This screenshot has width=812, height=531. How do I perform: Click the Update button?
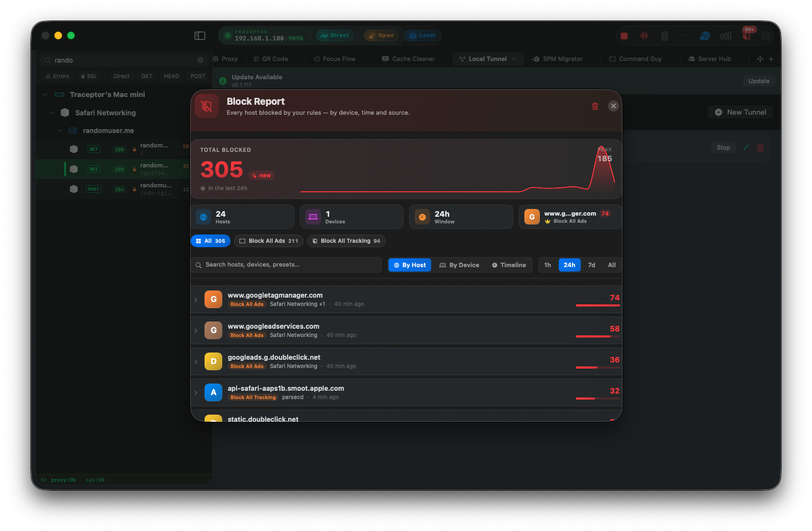tap(759, 81)
